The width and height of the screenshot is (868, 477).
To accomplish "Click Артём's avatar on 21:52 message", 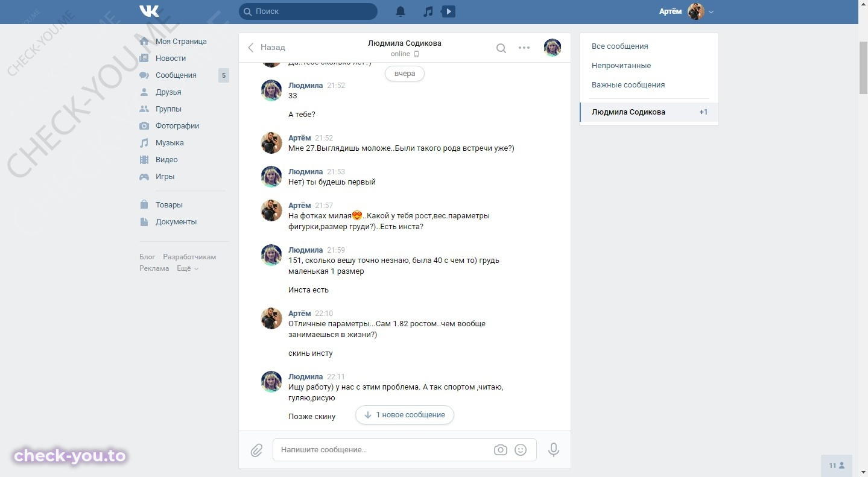I will tap(271, 144).
